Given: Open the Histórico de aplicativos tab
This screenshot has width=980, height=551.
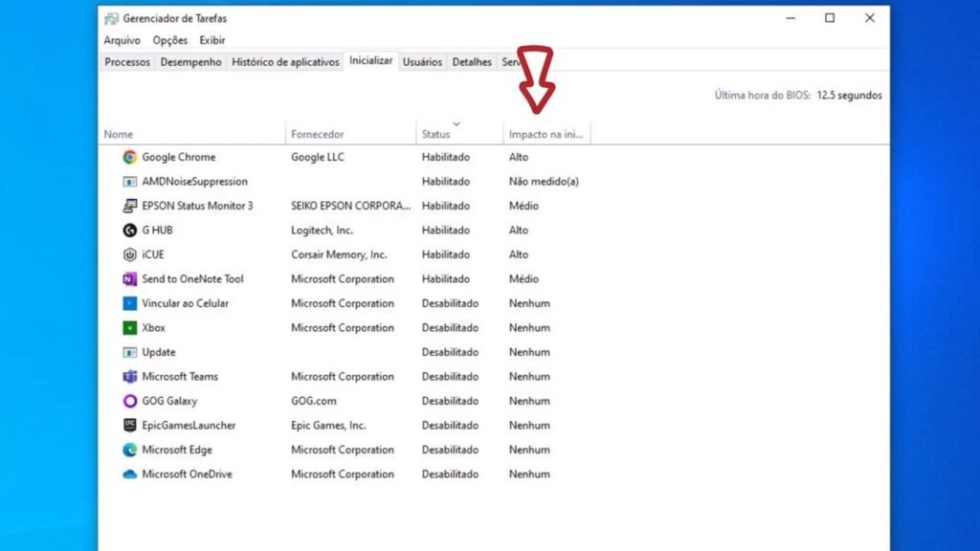Looking at the screenshot, I should click(x=285, y=62).
